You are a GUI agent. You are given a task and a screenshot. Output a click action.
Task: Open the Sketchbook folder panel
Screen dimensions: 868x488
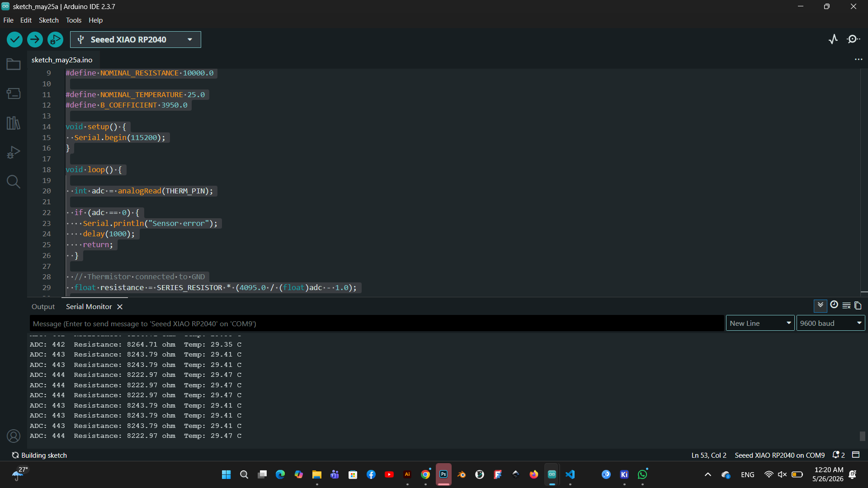14,64
